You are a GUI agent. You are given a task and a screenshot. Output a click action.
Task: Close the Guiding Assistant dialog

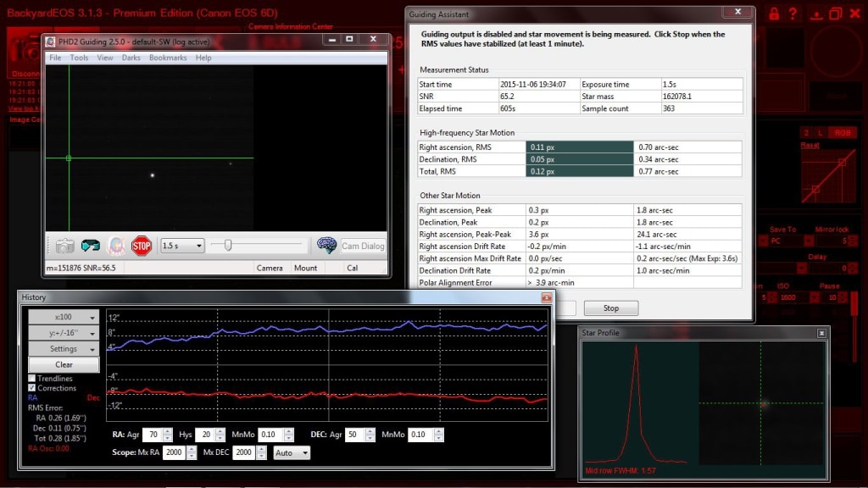pyautogui.click(x=738, y=12)
